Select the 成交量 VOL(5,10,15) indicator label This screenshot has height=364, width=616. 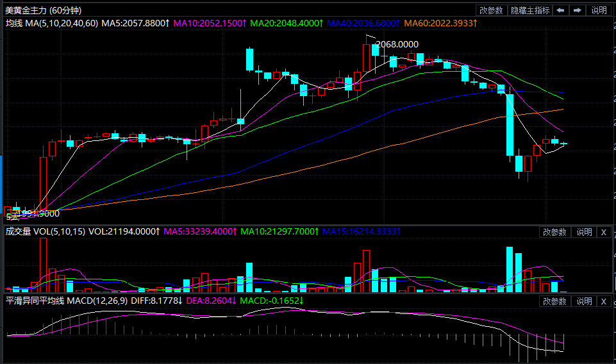pos(45,231)
